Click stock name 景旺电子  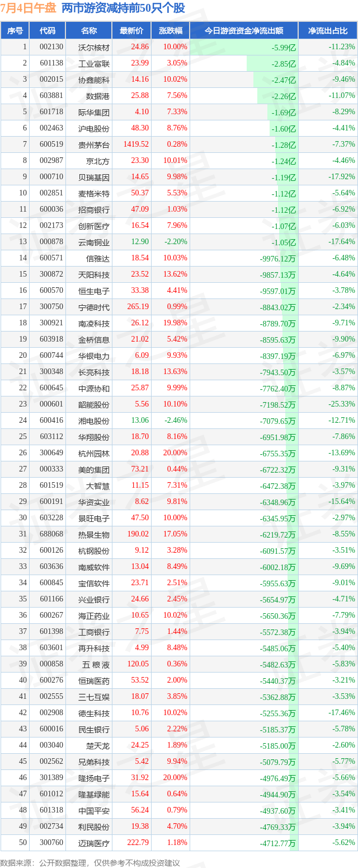point(94,518)
